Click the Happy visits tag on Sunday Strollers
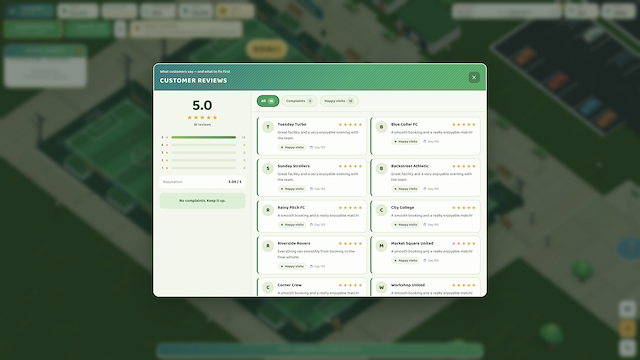The height and width of the screenshot is (360, 640). (292, 189)
